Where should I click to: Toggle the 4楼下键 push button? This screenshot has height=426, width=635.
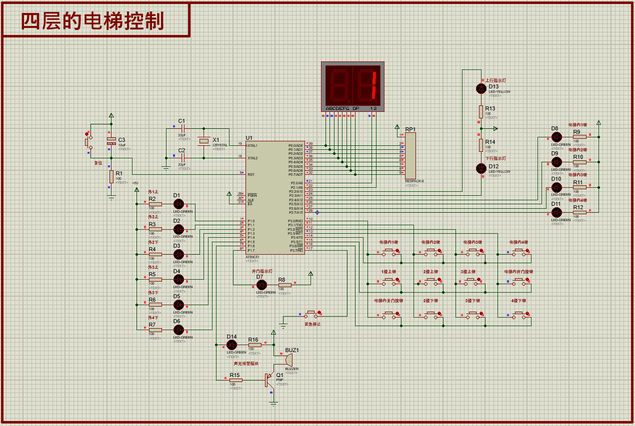520,315
